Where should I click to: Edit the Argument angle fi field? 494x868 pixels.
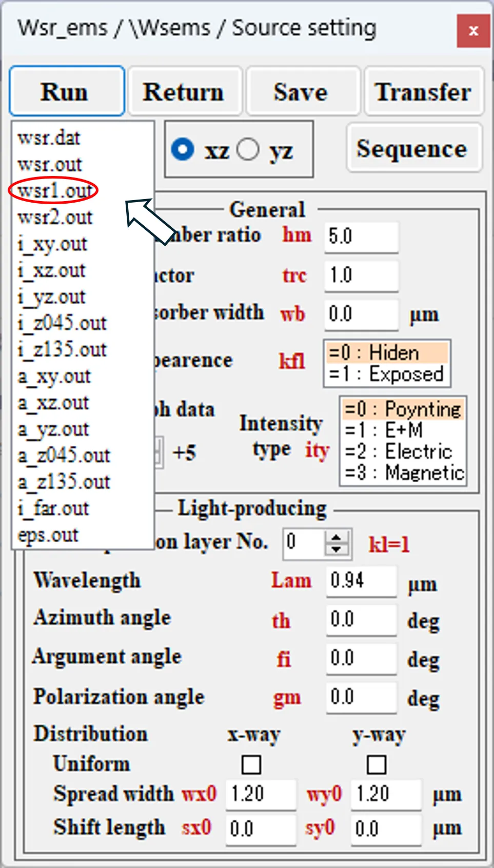[x=361, y=659]
